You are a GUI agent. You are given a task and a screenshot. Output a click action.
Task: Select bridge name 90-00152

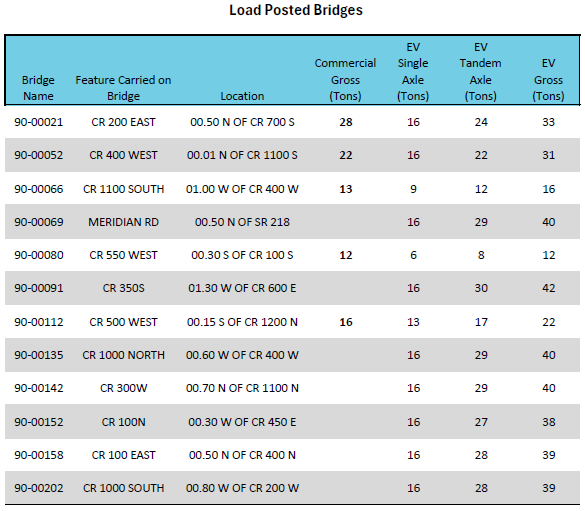point(39,422)
